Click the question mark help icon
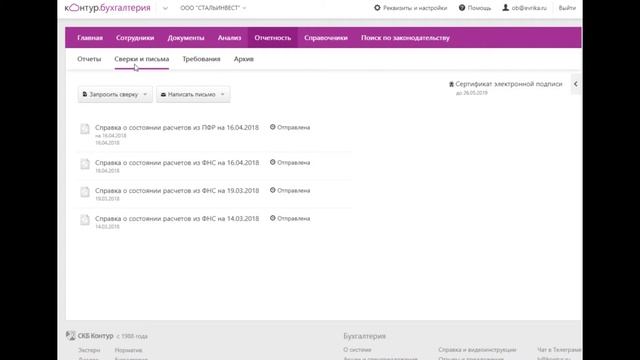 click(x=462, y=8)
